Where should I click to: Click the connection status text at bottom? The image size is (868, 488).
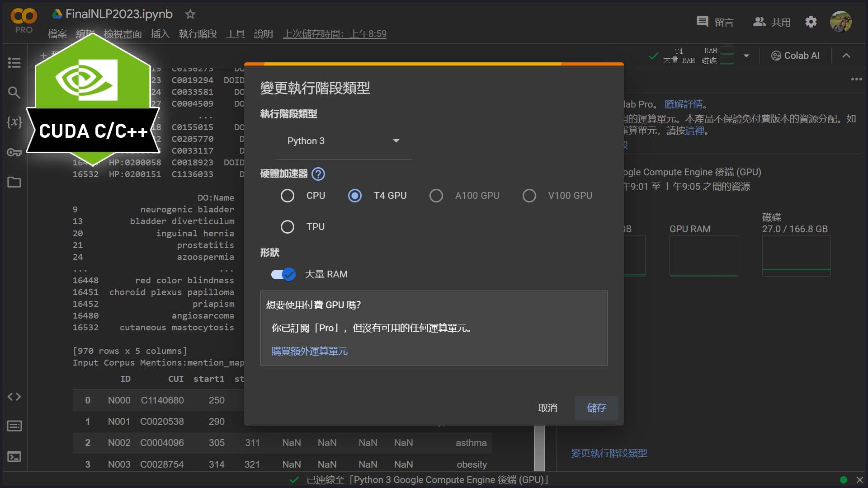coord(427,480)
